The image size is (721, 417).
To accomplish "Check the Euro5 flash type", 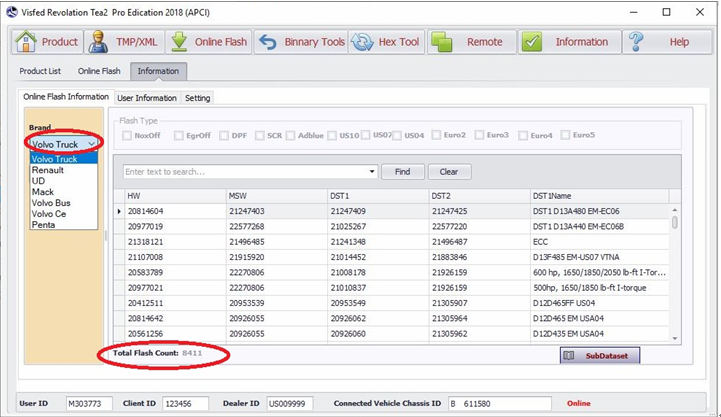I will coord(565,135).
